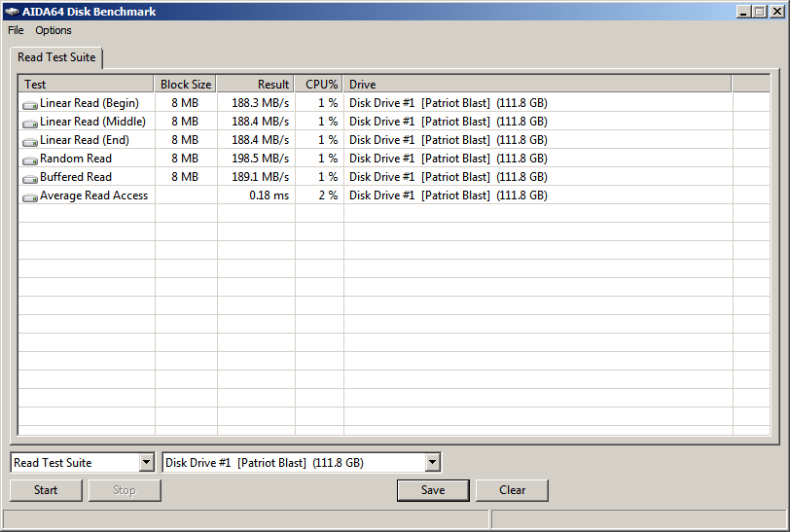Minimize the AIDA64 Disk Benchmark window
The image size is (790, 532).
(x=743, y=12)
